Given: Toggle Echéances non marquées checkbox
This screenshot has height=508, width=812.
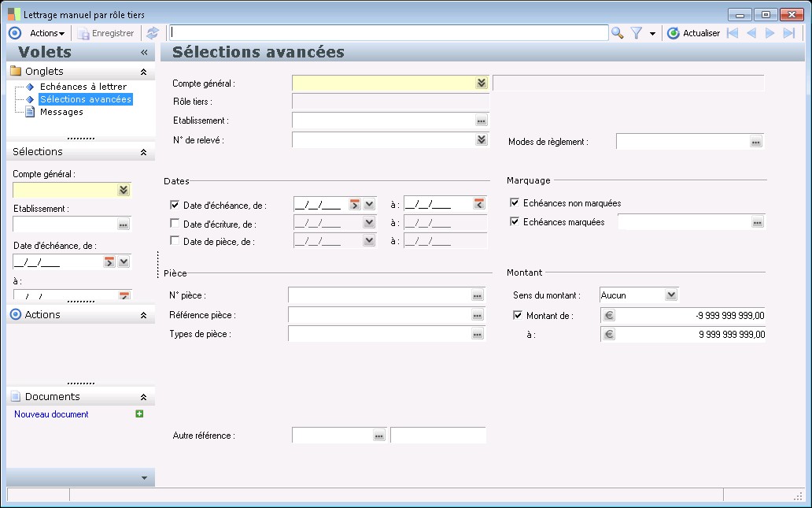Looking at the screenshot, I should (515, 203).
